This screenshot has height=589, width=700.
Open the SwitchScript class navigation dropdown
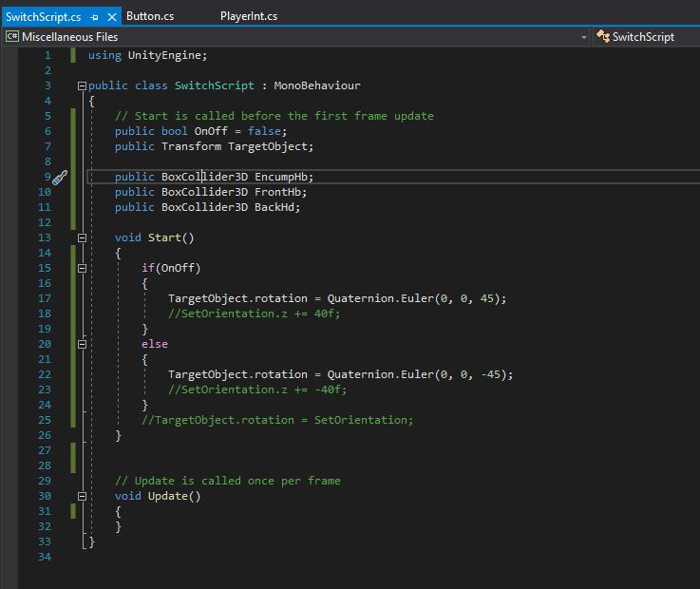coord(648,37)
